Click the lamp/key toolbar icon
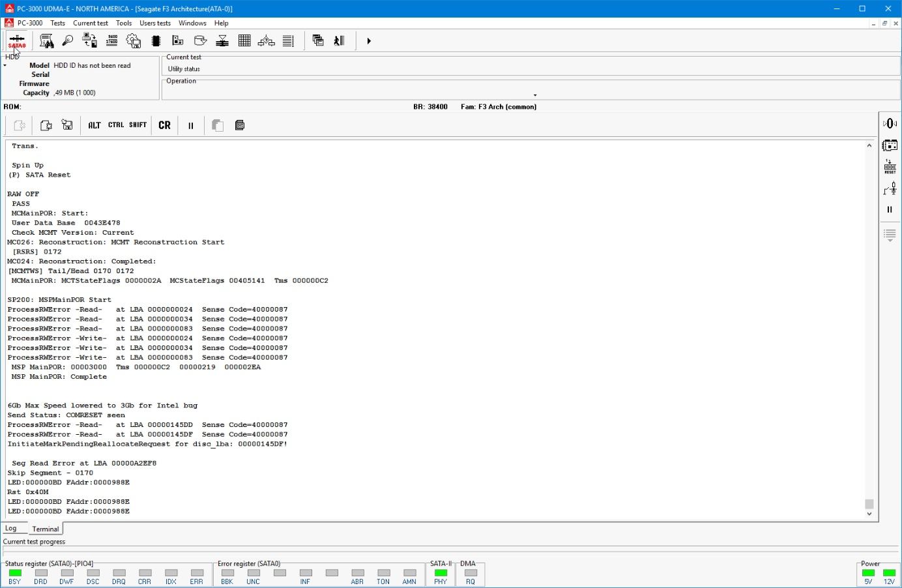This screenshot has height=588, width=902. coord(68,41)
